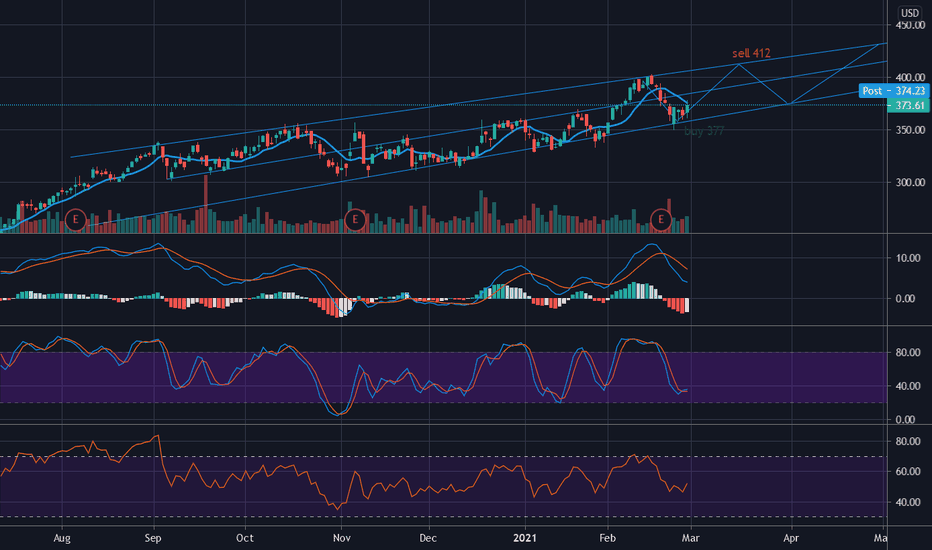
Task: Click the Sep label on the time axis
Action: [153, 538]
